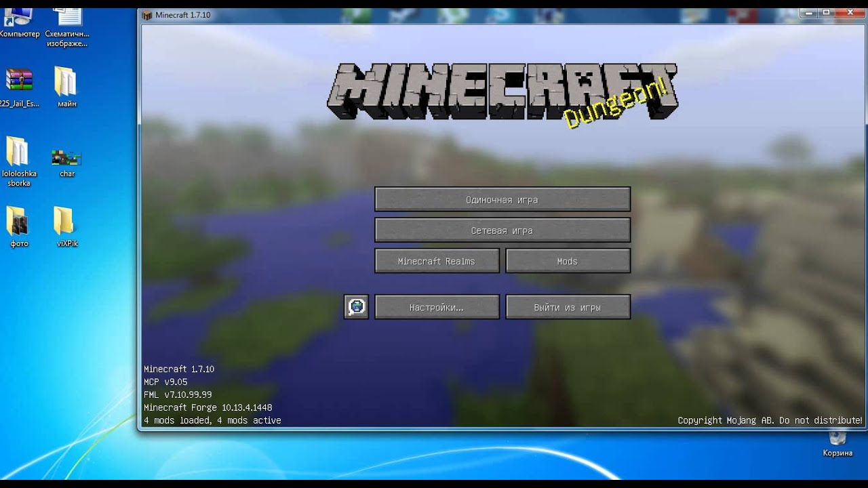
Task: Open the Mods list button
Action: 568,261
